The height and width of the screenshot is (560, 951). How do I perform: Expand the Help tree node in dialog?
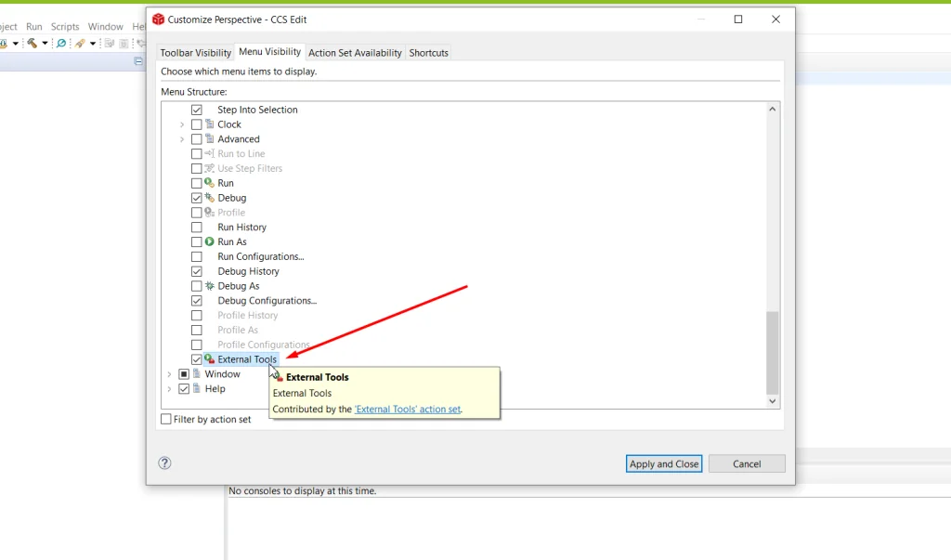click(169, 388)
